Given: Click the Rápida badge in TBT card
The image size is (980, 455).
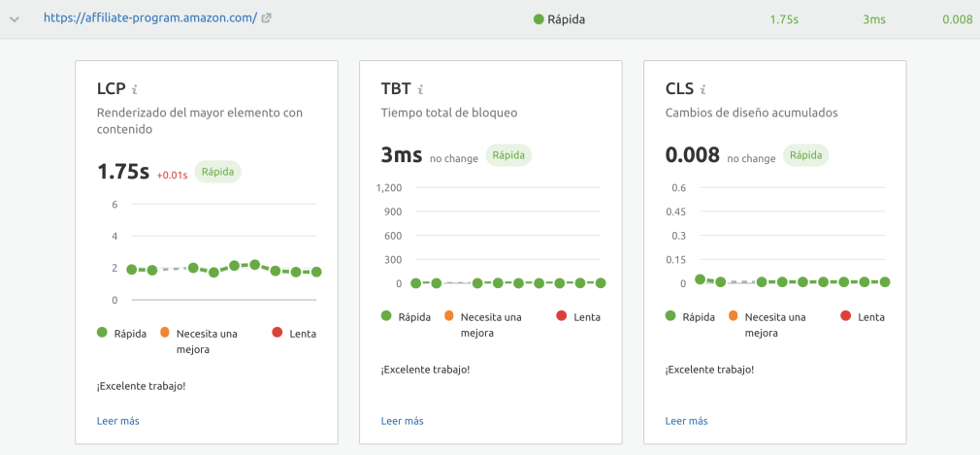Looking at the screenshot, I should [x=508, y=155].
